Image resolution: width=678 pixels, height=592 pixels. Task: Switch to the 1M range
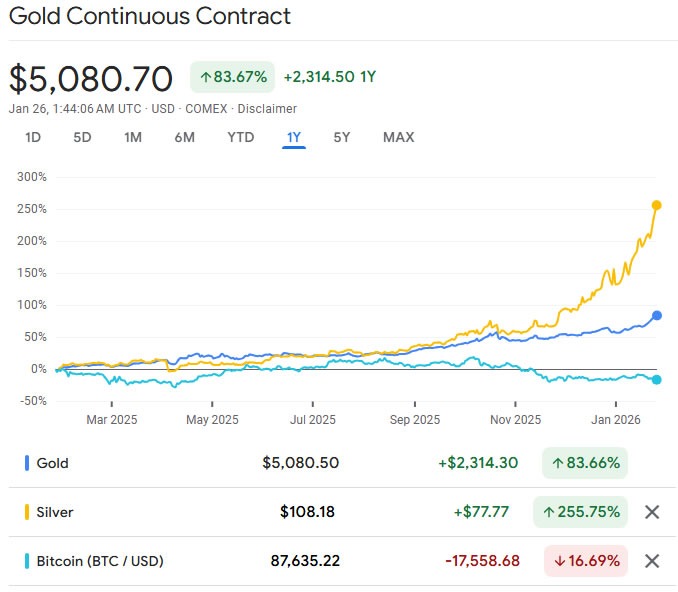pos(133,137)
